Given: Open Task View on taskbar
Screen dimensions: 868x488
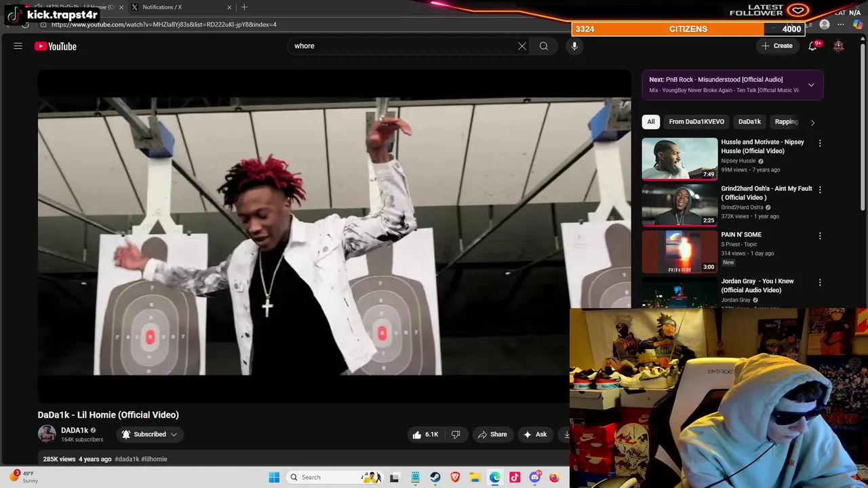Looking at the screenshot, I should (395, 477).
